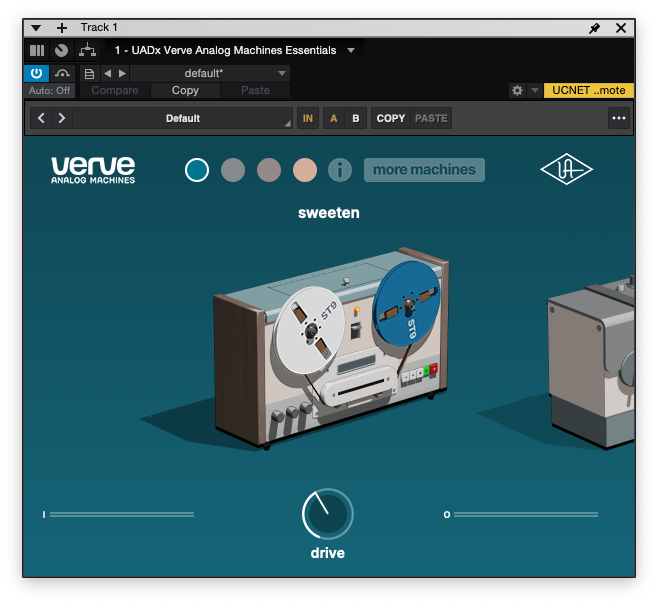Click the yellow UCNET ..mote button
Viewport: 658px width, 604px height.
(x=588, y=90)
